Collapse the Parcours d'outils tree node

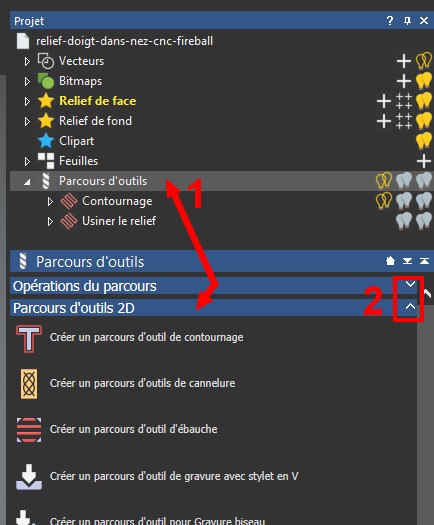27,181
